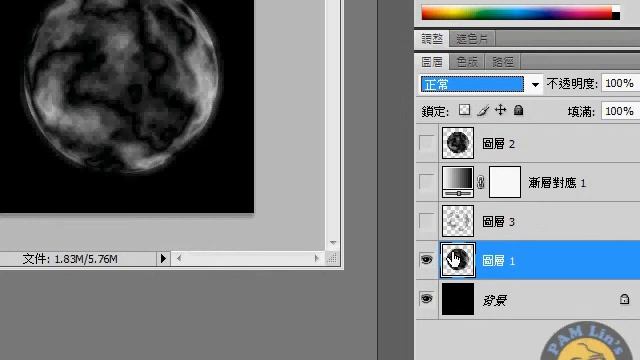The image size is (640, 360).
Task: Open status bar info menu arrow
Action: pos(163,258)
